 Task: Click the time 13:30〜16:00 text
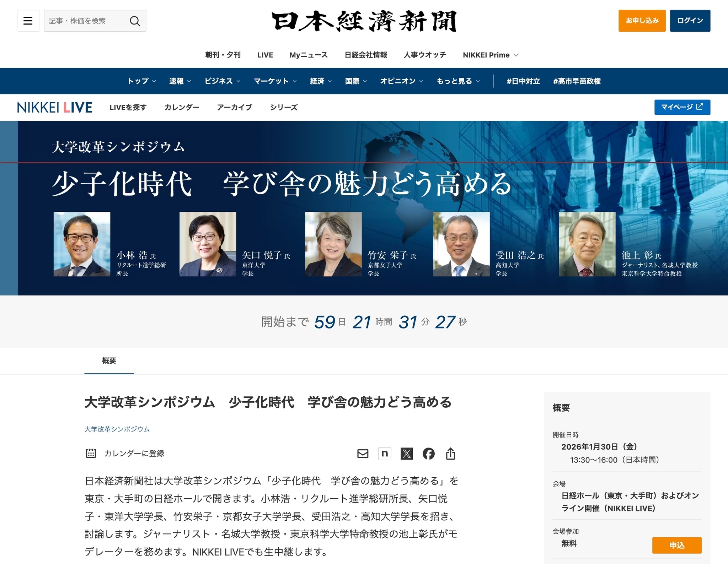(615, 460)
